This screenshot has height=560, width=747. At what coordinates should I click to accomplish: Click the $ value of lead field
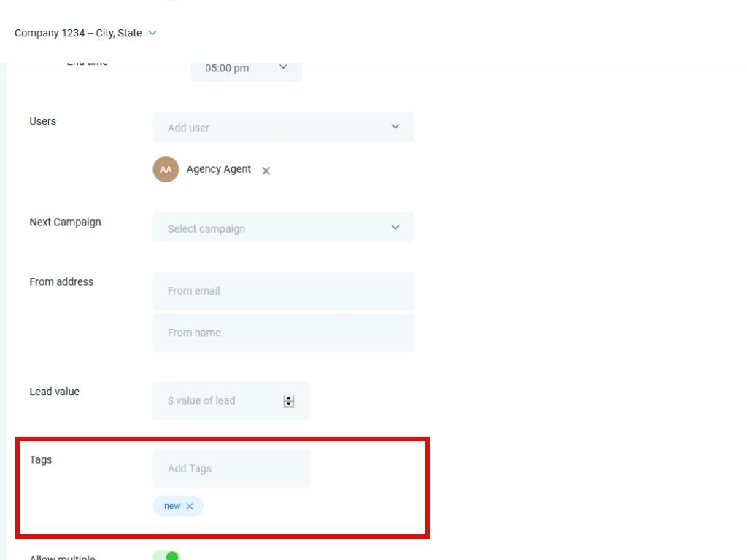coord(231,401)
